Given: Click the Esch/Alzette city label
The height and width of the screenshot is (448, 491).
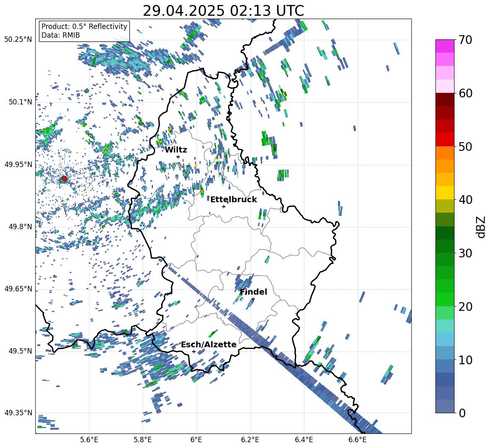Looking at the screenshot, I should tap(209, 344).
